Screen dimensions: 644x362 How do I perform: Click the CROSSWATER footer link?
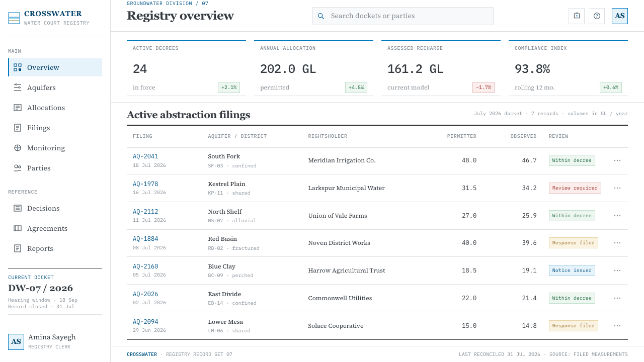pyautogui.click(x=142, y=354)
